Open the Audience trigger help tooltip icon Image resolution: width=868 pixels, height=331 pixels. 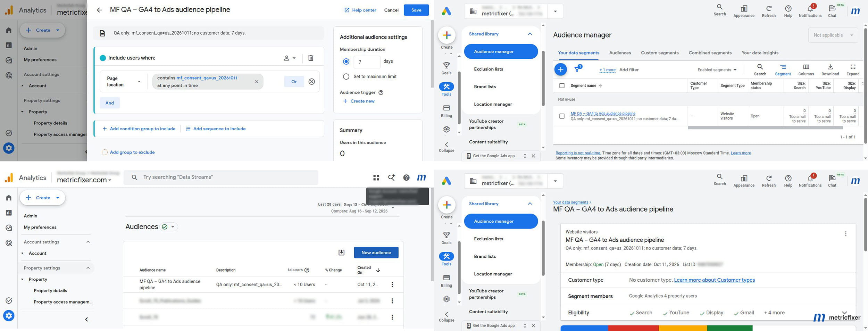click(381, 92)
